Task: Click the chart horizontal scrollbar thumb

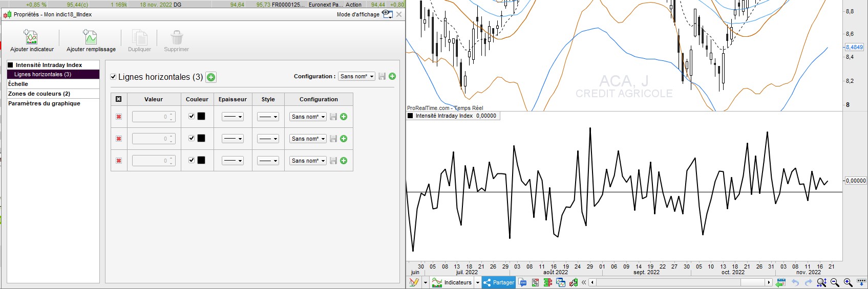Action: tap(753, 282)
